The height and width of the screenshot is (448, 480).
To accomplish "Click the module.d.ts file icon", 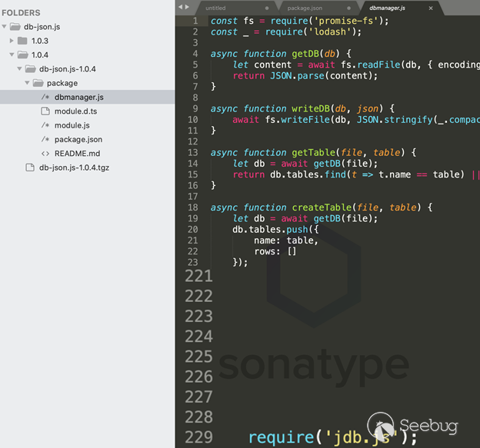I will click(46, 111).
